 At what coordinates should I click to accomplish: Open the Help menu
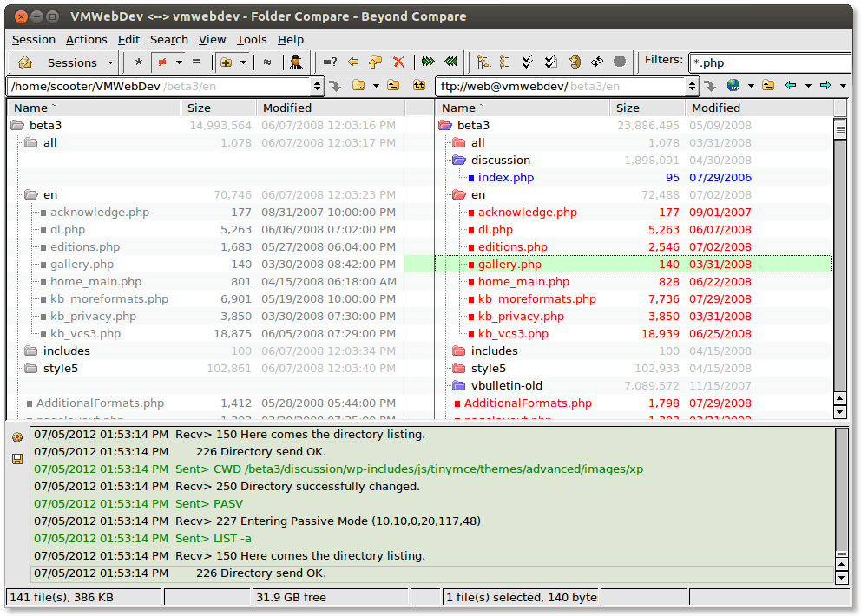(291, 40)
